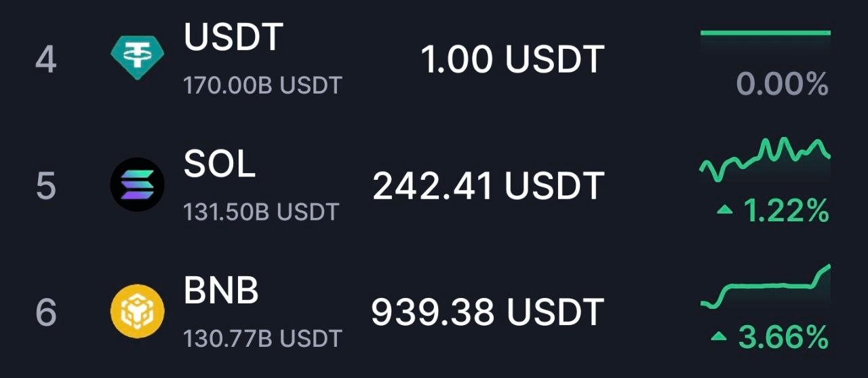Tap the green up arrow beside 3.66%
This screenshot has height=378, width=868.
pyautogui.click(x=719, y=337)
